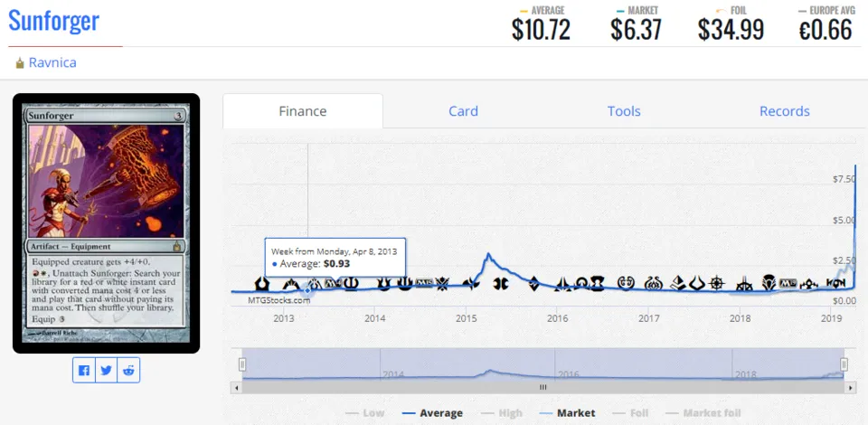Switch to the Card tab
The width and height of the screenshot is (868, 425).
point(463,111)
